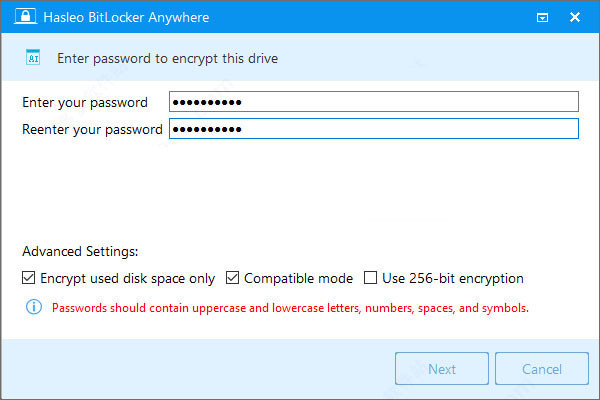Click the blue info icon beside warning

coord(30,308)
